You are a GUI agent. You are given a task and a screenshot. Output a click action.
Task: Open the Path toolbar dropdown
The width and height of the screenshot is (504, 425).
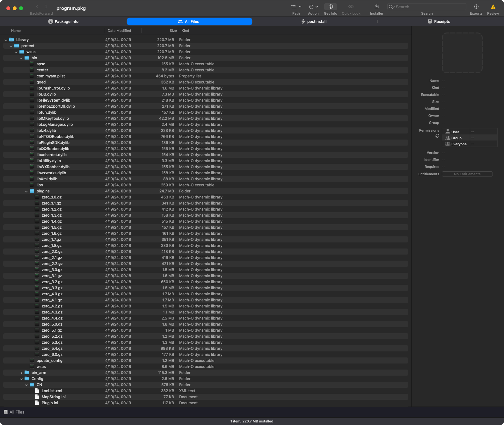(296, 7)
